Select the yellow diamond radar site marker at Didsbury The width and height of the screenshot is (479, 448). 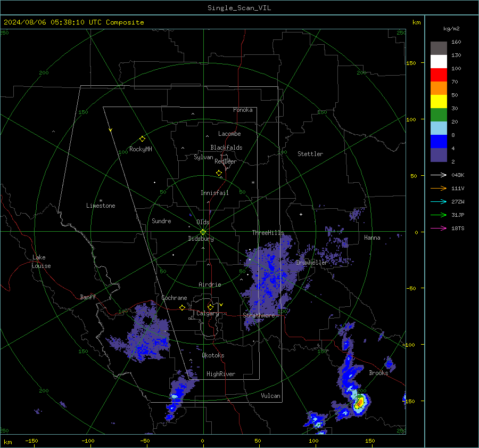tap(203, 232)
